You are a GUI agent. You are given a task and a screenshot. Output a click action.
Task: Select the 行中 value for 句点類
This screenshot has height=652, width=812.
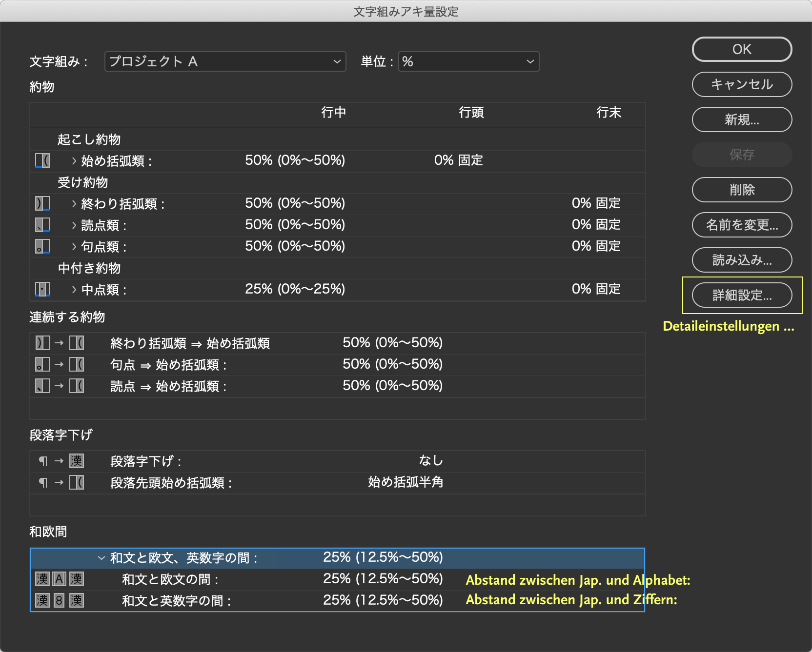pos(295,246)
